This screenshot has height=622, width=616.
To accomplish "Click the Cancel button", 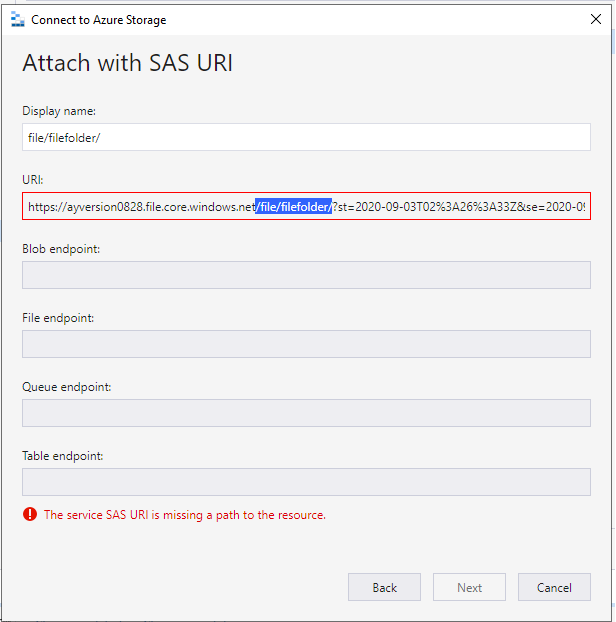I will (x=554, y=587).
